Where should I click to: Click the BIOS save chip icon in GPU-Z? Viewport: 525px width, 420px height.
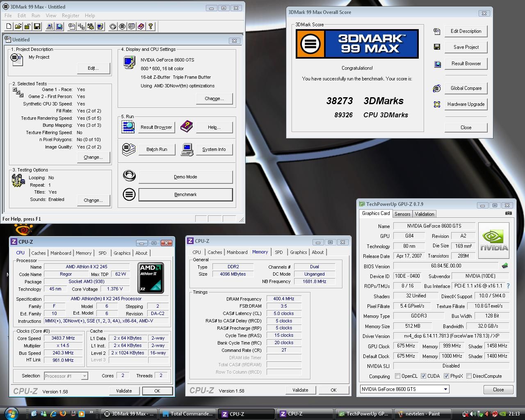504,266
